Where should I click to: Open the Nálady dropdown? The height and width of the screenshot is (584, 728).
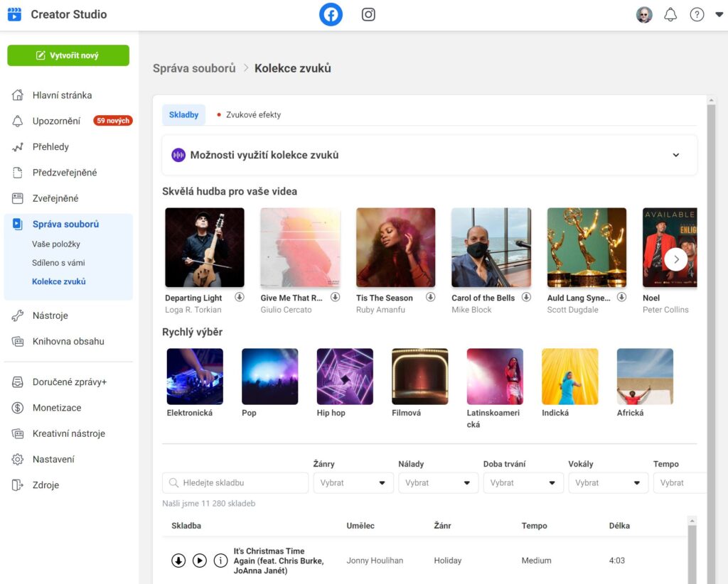(x=438, y=483)
